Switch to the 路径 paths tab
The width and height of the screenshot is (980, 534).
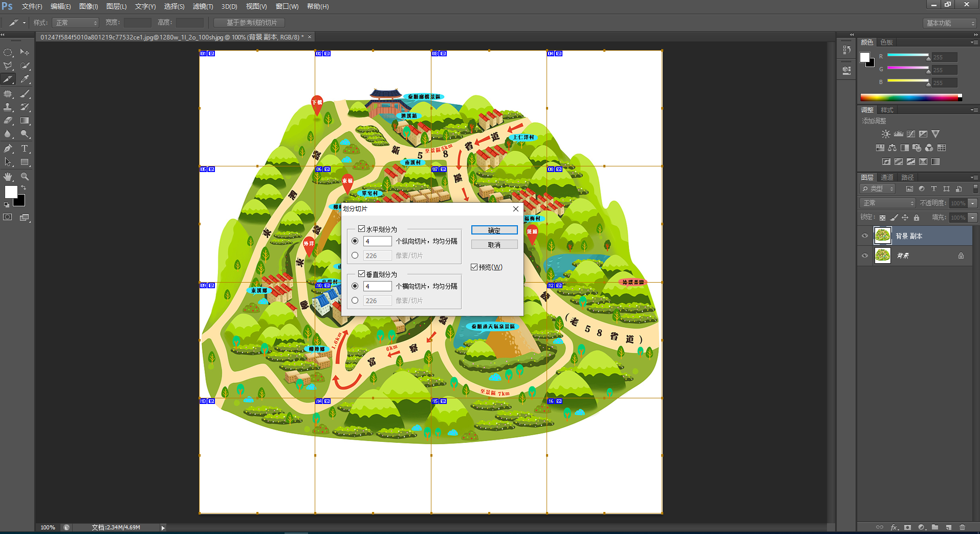(907, 177)
